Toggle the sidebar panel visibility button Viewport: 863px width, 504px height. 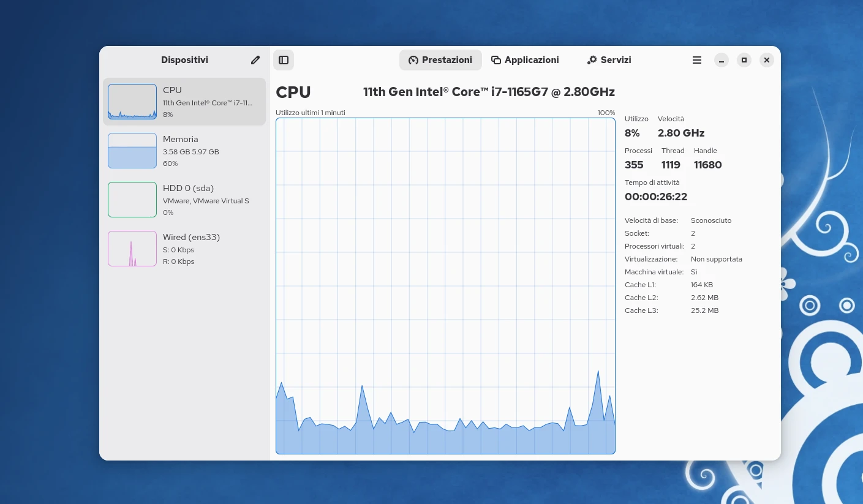click(x=284, y=60)
